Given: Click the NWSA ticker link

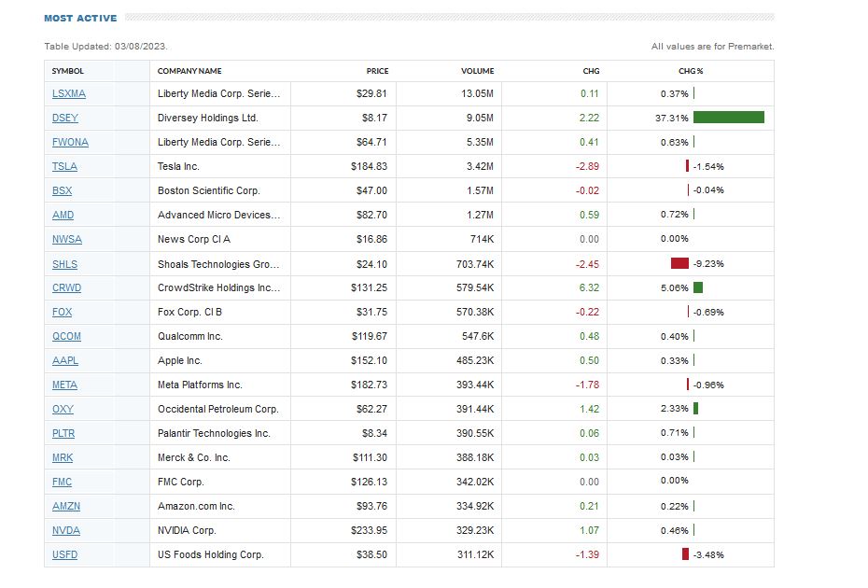Looking at the screenshot, I should point(67,239).
